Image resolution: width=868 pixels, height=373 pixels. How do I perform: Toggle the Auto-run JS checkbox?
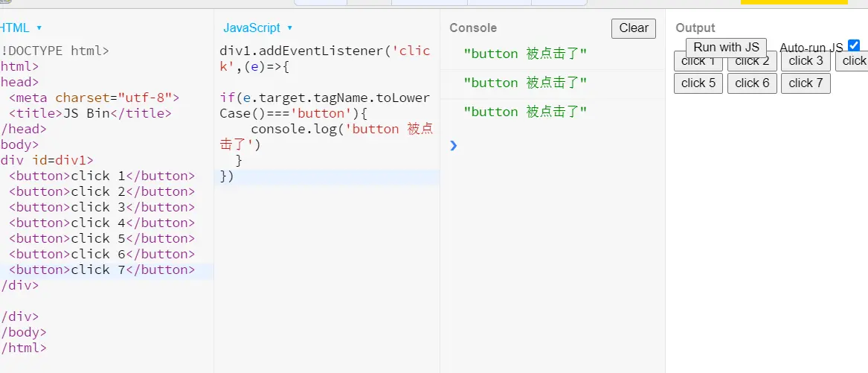click(853, 45)
